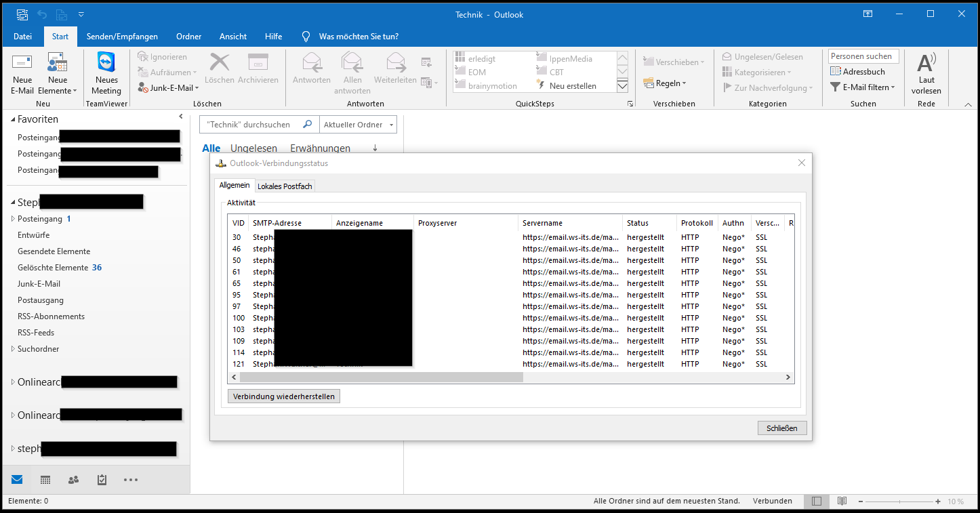Expand the Posteingang folder tree
The image size is (980, 513).
[x=12, y=219]
